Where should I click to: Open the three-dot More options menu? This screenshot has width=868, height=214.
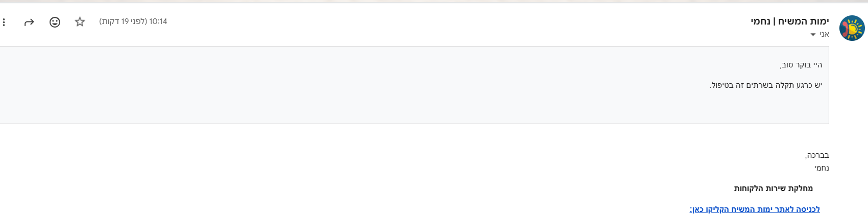4,22
